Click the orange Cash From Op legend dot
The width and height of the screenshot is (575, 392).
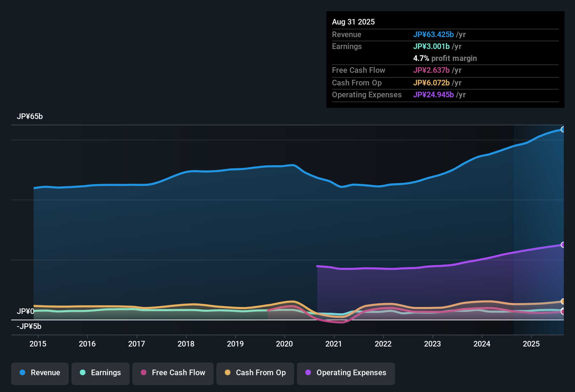point(228,373)
